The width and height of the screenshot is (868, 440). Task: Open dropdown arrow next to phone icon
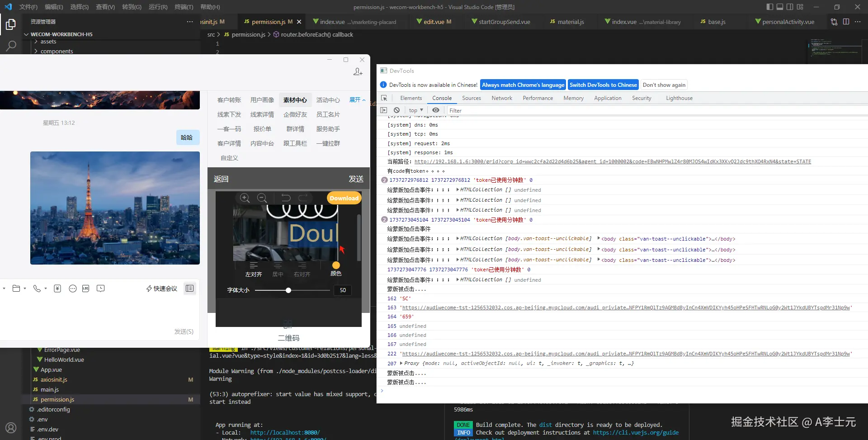(x=46, y=289)
